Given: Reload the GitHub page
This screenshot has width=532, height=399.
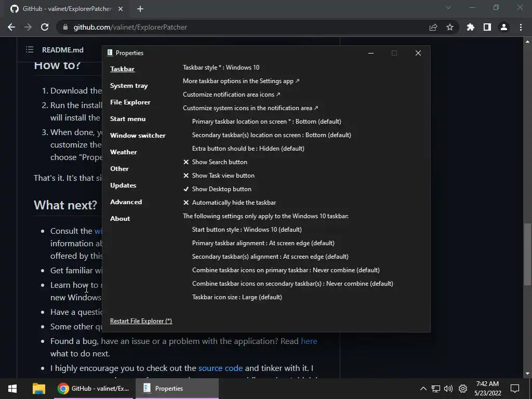Looking at the screenshot, I should [45, 27].
